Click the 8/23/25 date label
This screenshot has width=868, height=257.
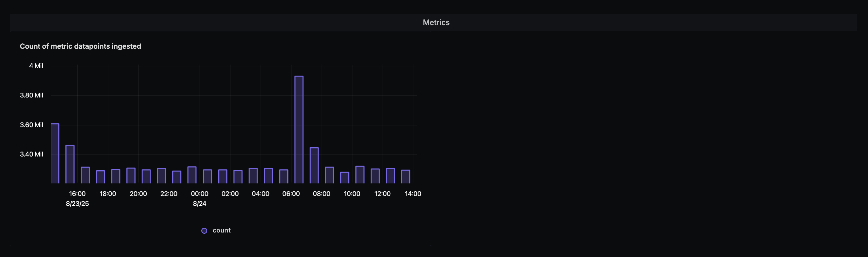click(77, 204)
